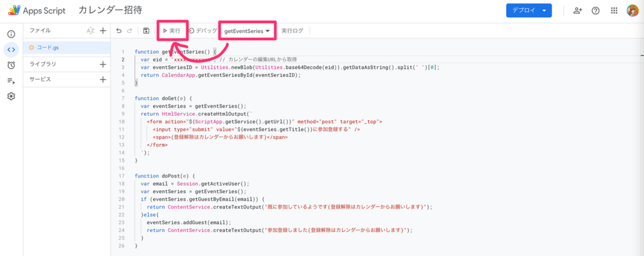Click the return CalendarApp.getEventSeriesById line

220,75
